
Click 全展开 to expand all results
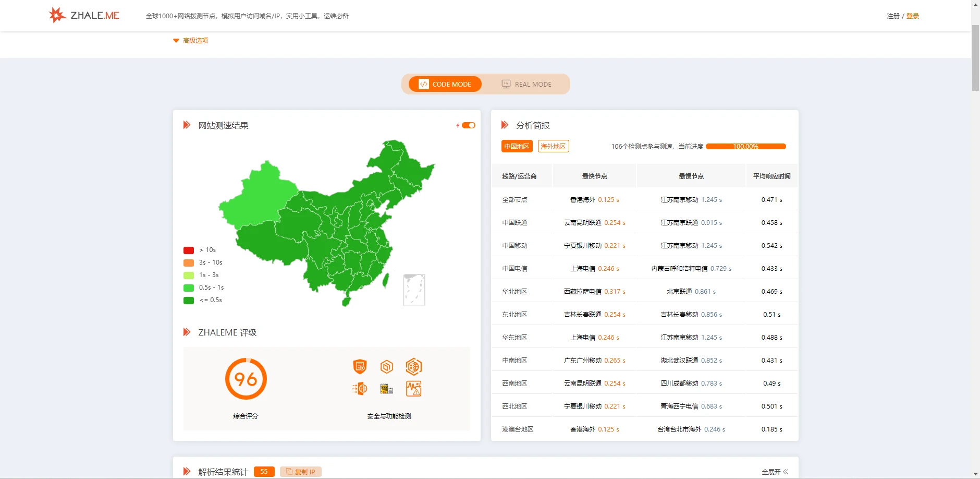pos(775,472)
